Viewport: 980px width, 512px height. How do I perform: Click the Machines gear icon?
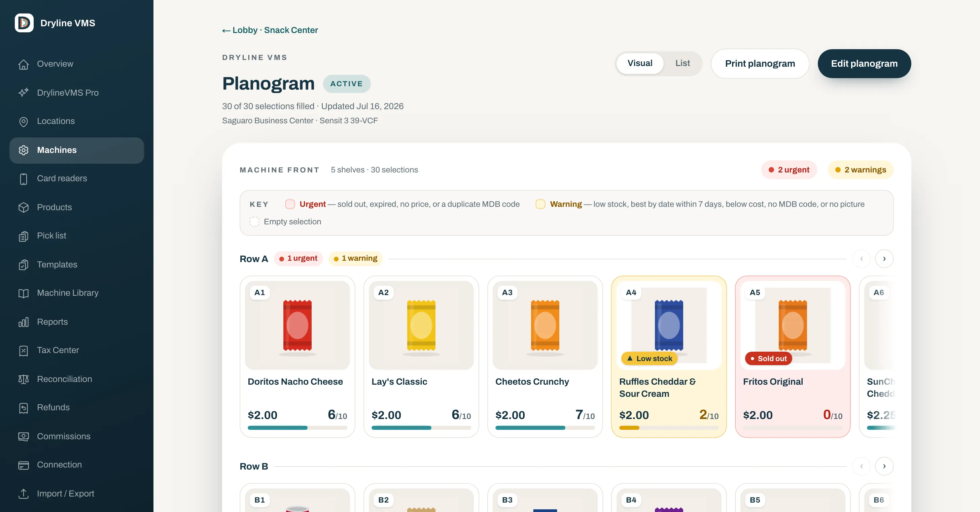point(24,150)
